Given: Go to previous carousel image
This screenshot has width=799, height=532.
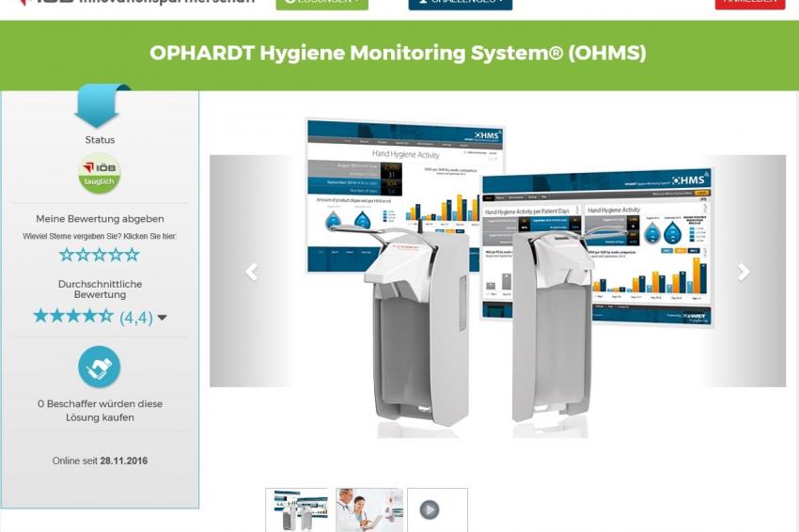Looking at the screenshot, I should [x=251, y=272].
